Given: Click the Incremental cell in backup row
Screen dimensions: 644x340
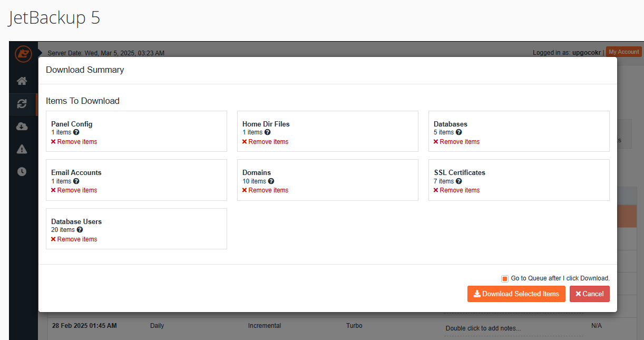Looking at the screenshot, I should (x=265, y=326).
